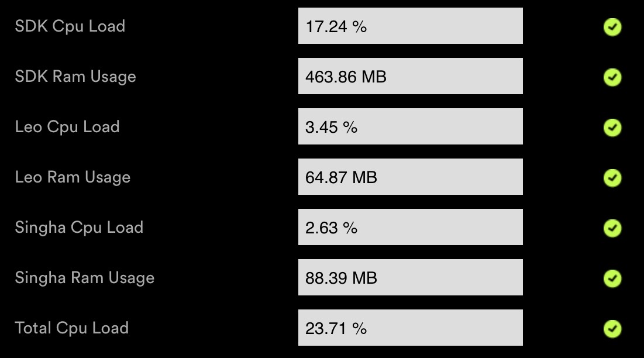
Task: Click the Singha Ram Usage green check icon
Action: [612, 278]
